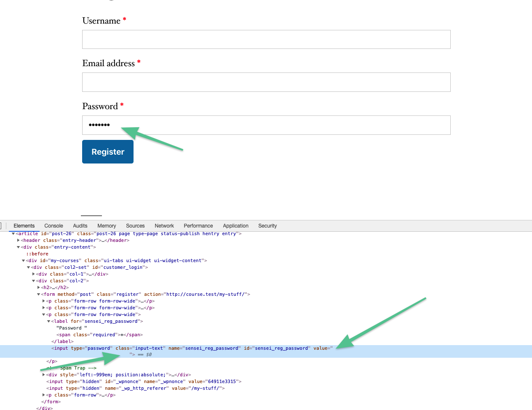The width and height of the screenshot is (532, 410).
Task: Switch to the Performance tab
Action: tap(198, 226)
